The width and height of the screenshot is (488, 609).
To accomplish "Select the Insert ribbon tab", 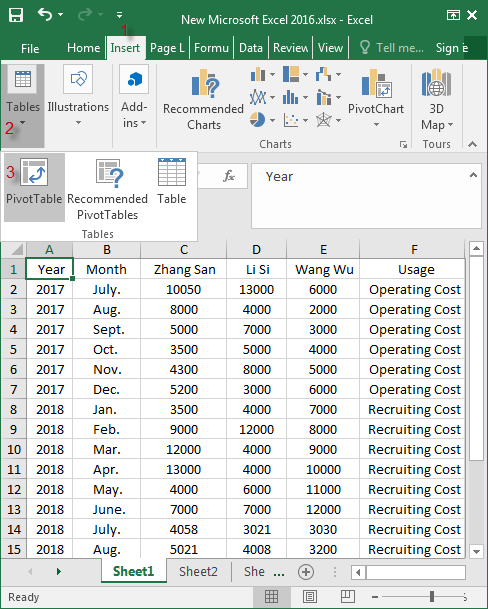I will click(x=125, y=48).
